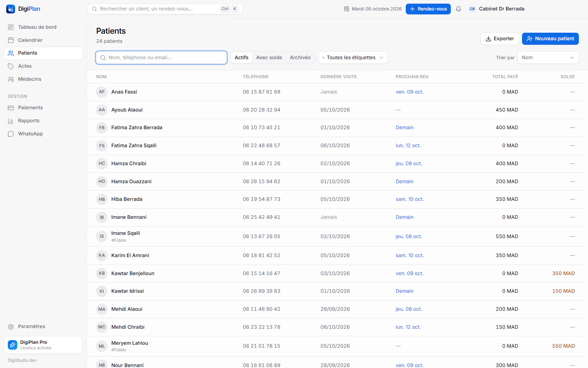Create a Nouveau patient
The width and height of the screenshot is (588, 368).
(550, 39)
